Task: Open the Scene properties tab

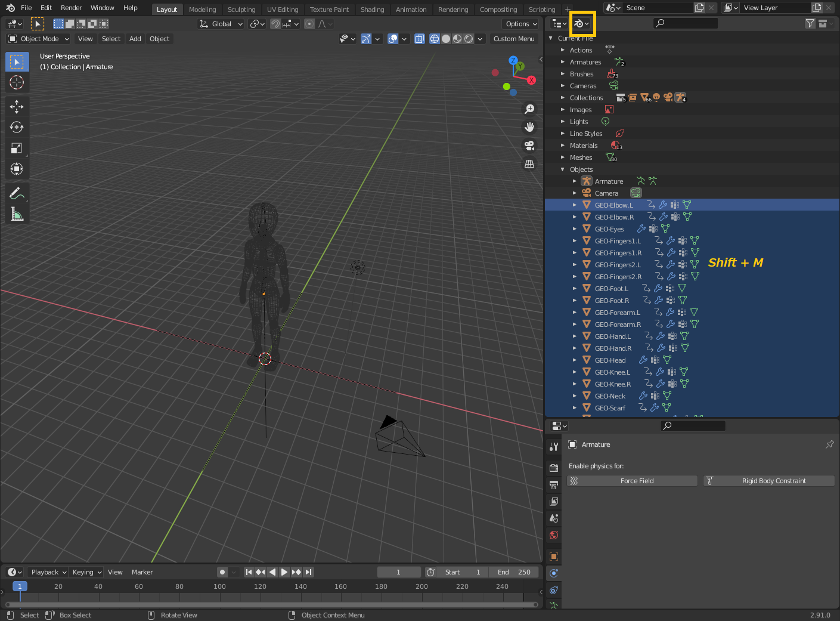Action: [x=554, y=518]
